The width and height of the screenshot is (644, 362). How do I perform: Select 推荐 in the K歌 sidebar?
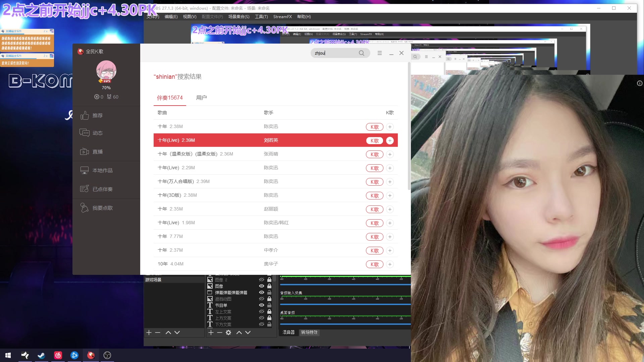tap(97, 115)
